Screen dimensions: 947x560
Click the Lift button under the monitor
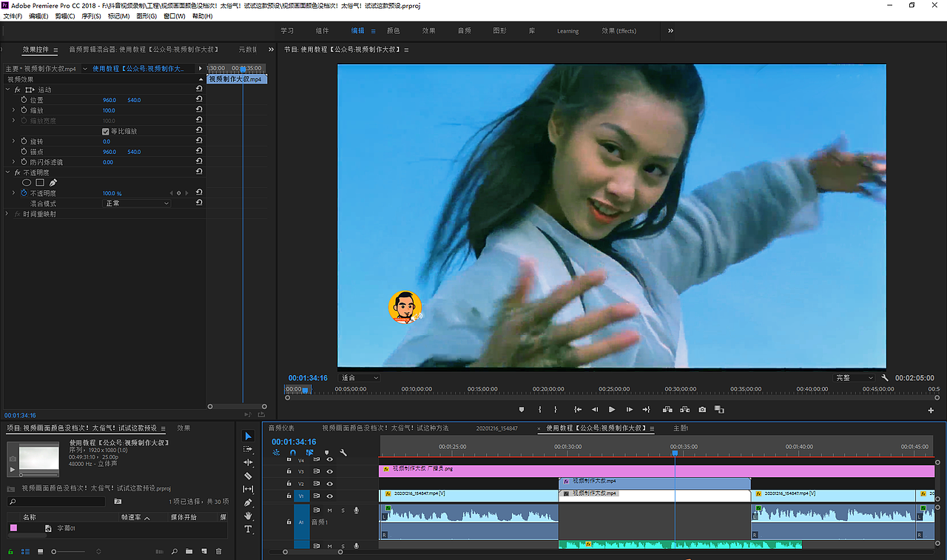[x=667, y=409]
